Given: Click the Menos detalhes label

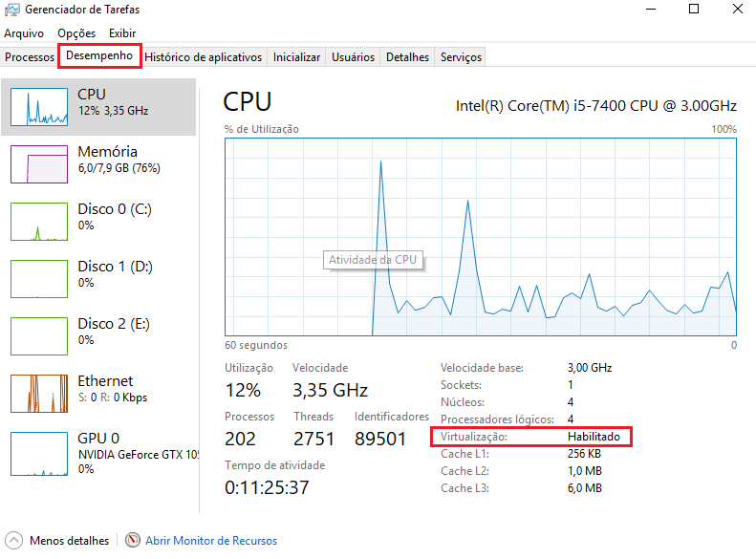Looking at the screenshot, I should (70, 541).
